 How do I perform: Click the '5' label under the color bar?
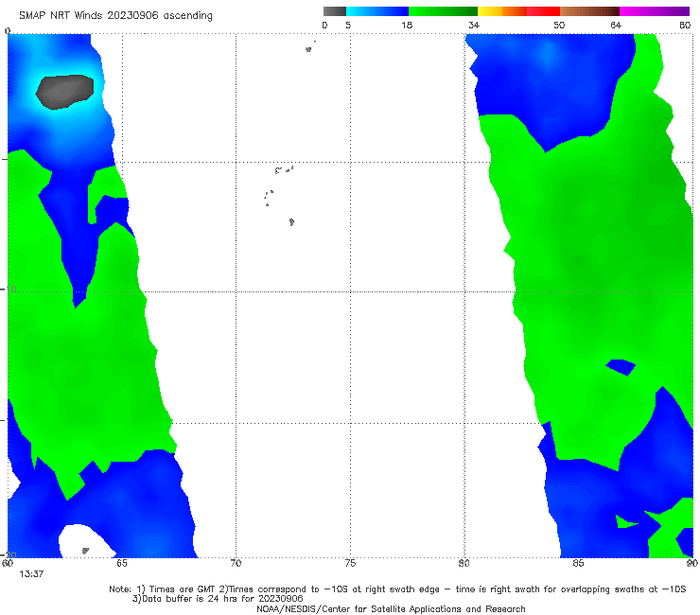click(348, 26)
